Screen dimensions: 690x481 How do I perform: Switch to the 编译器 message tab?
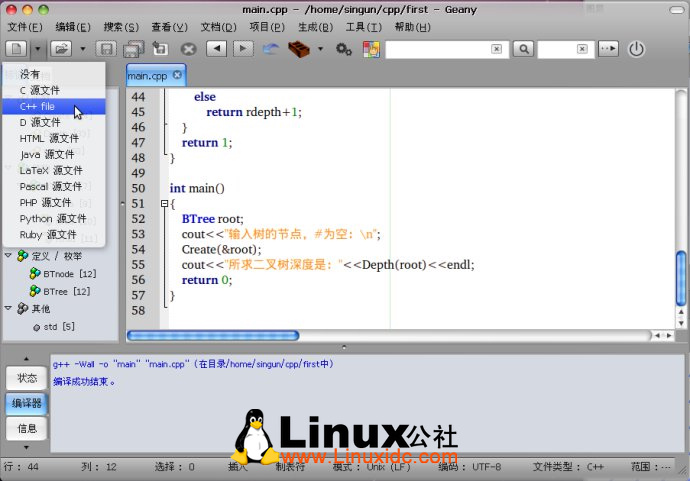coord(27,403)
